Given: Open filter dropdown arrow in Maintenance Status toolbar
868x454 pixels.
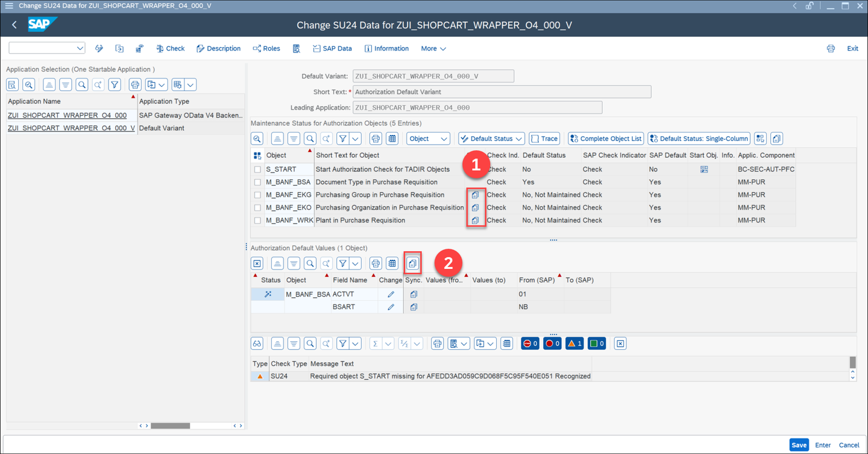Looking at the screenshot, I should (x=356, y=139).
